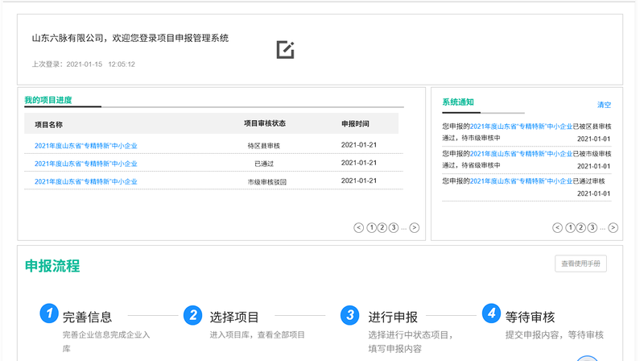Open the 系统通知 tab
644x361 pixels.
[458, 102]
